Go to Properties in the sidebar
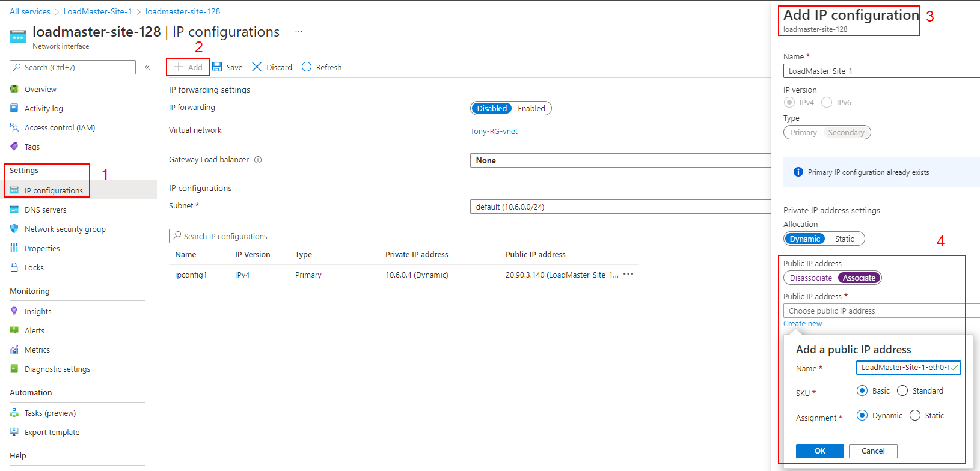The height and width of the screenshot is (471, 980). (x=42, y=248)
